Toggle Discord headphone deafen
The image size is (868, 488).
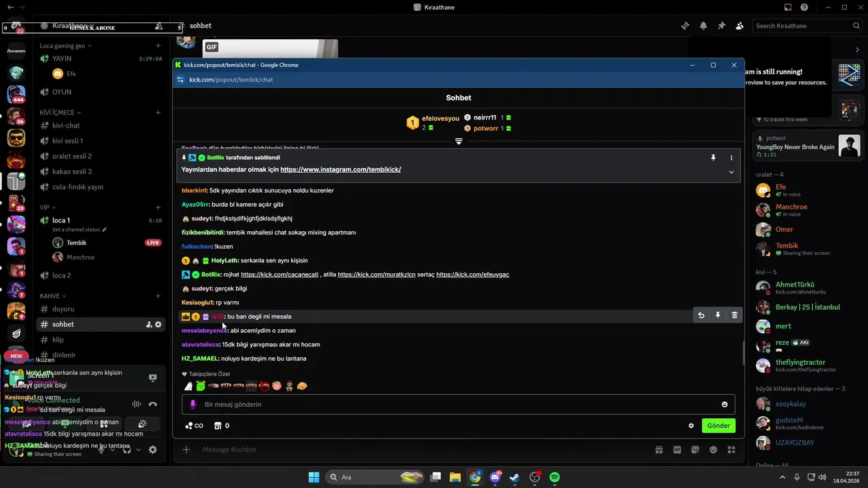click(127, 449)
